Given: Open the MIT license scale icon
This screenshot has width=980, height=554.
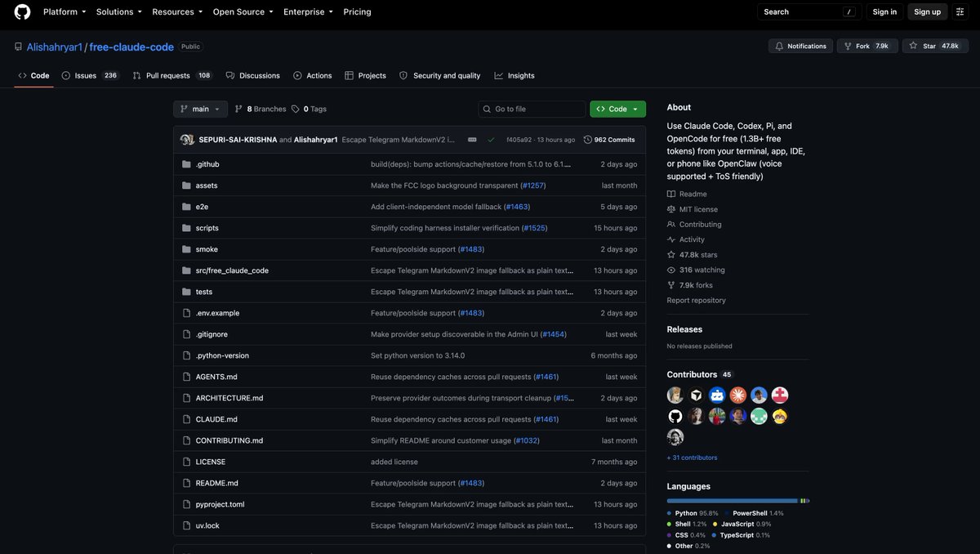Looking at the screenshot, I should tap(671, 209).
